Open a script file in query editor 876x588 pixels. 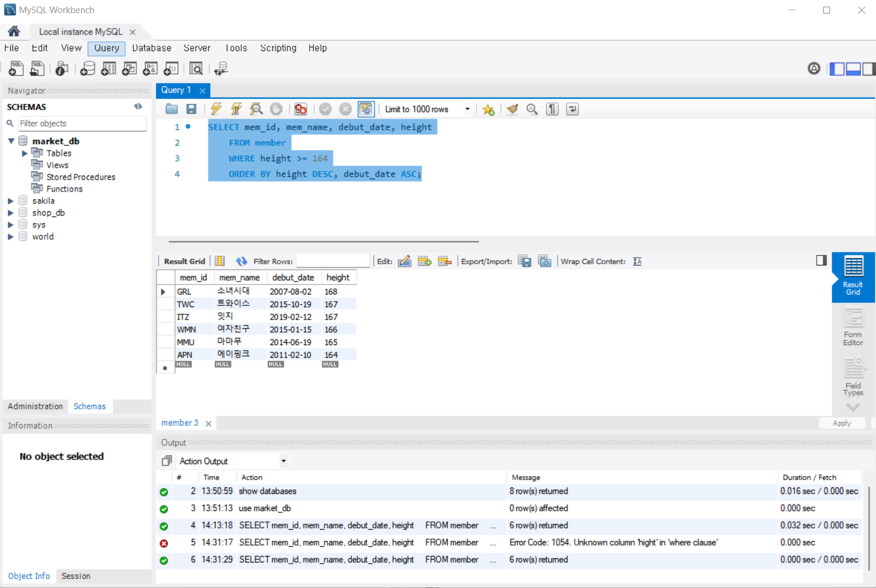172,109
